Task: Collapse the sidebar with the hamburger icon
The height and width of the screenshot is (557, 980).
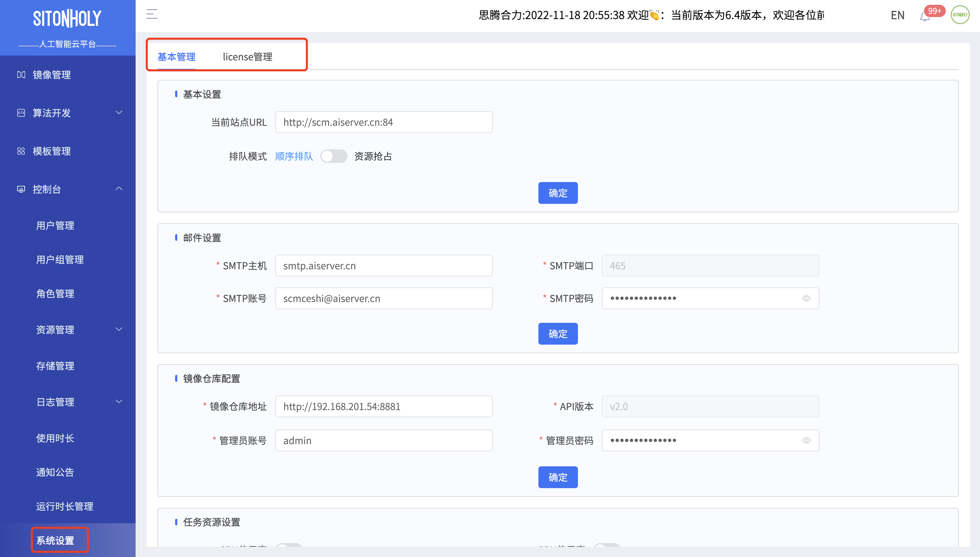Action: click(x=152, y=15)
